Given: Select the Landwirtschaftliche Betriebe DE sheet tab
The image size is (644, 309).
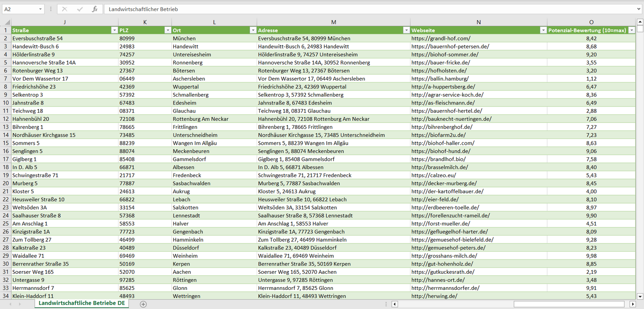Looking at the screenshot, I should point(82,303).
